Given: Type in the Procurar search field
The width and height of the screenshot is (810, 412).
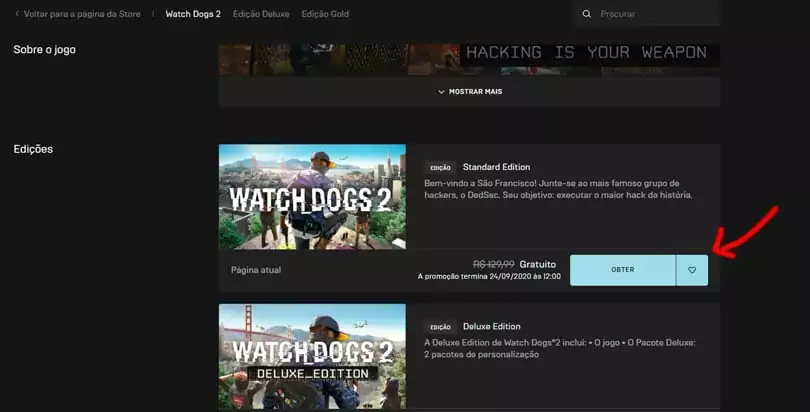Looking at the screenshot, I should [655, 14].
